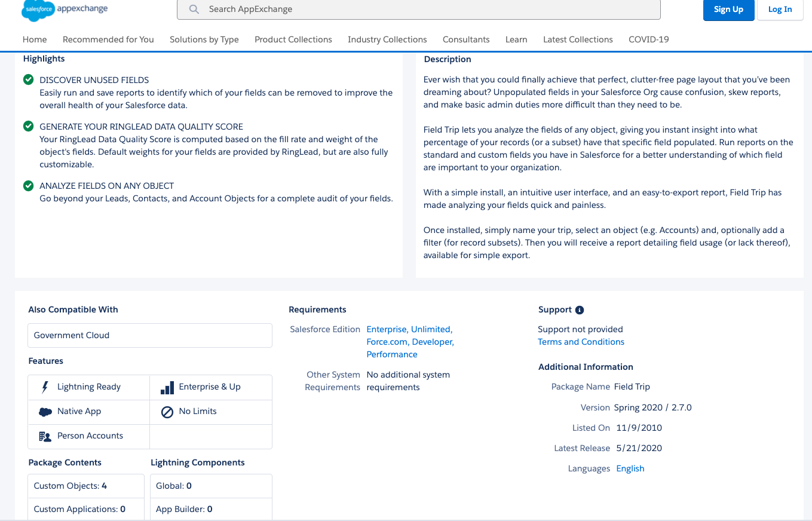Click the Lightning Ready bolt icon
The height and width of the screenshot is (521, 812).
pyautogui.click(x=45, y=387)
